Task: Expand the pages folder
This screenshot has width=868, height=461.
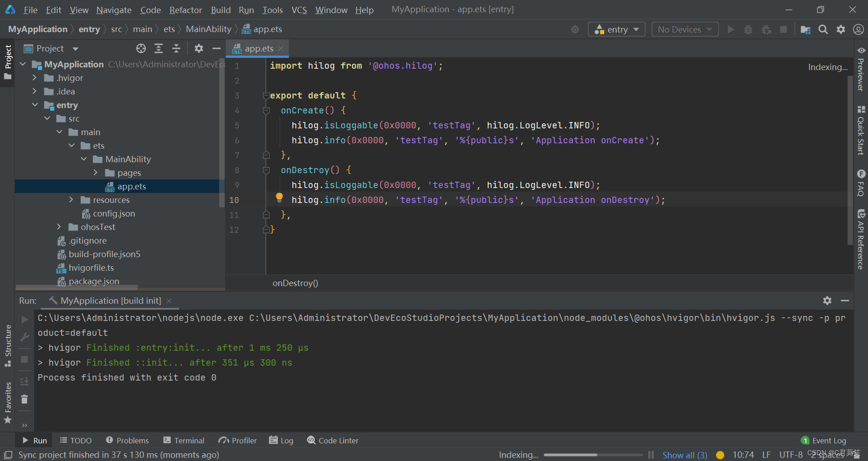Action: point(95,173)
